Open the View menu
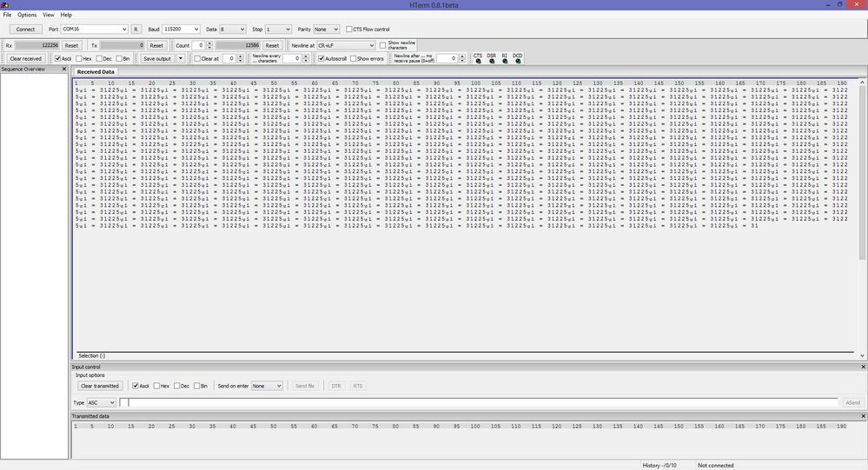This screenshot has height=470, width=868. (49, 15)
